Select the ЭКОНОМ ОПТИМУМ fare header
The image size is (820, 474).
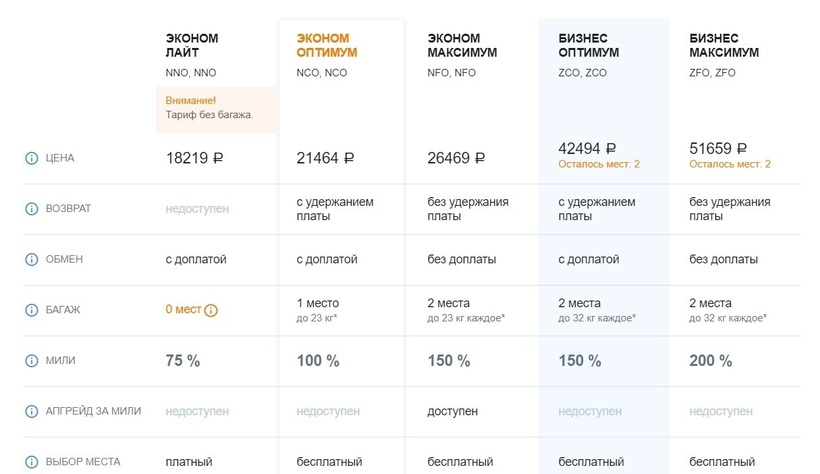(327, 45)
